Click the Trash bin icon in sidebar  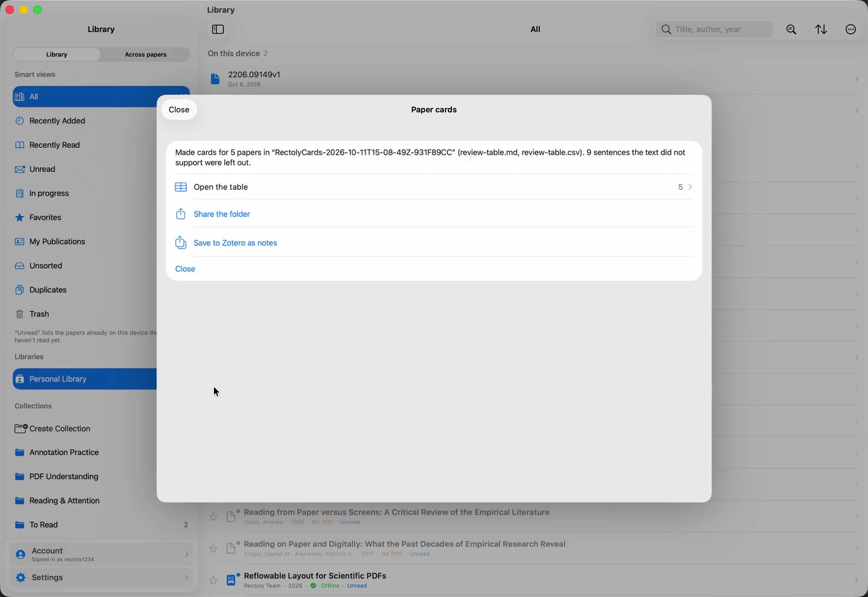click(20, 314)
